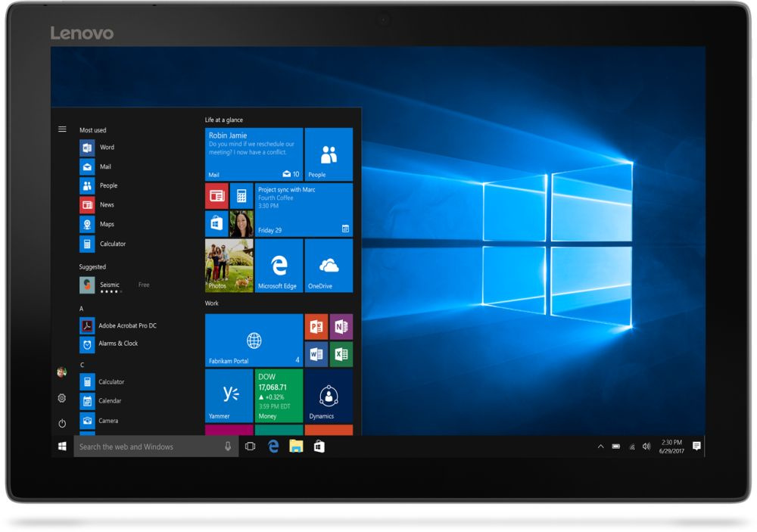The width and height of the screenshot is (757, 532).
Task: Click the File Explorer taskbar icon
Action: [x=296, y=446]
